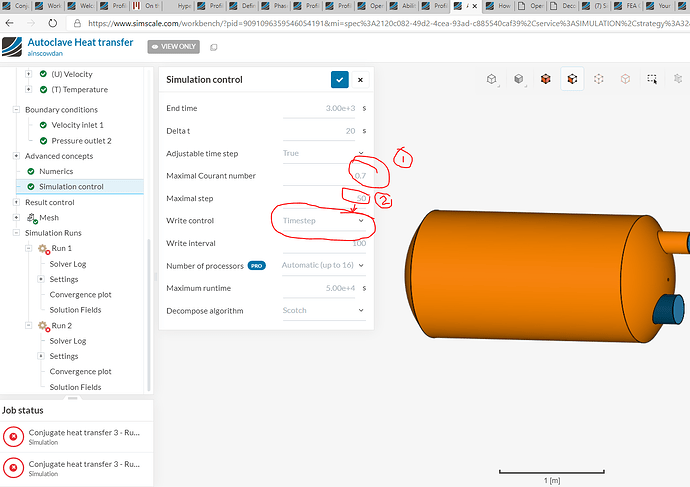Confirm Simulation control with checkmark button
The width and height of the screenshot is (690, 487).
click(x=340, y=80)
